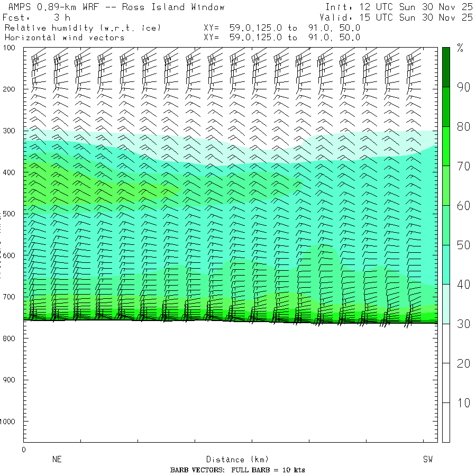Image resolution: width=476 pixels, height=476 pixels.
Task: Pick the bright green swatch between 70 and 80
Action: pos(446,147)
